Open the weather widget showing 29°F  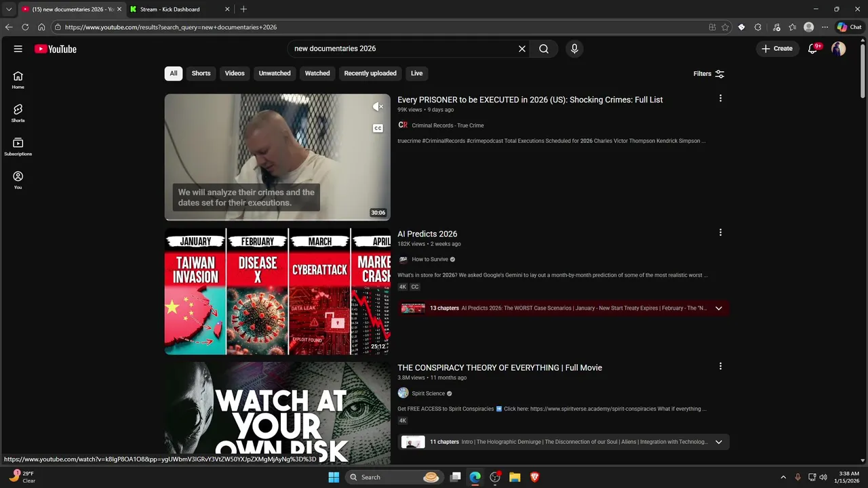(x=22, y=477)
